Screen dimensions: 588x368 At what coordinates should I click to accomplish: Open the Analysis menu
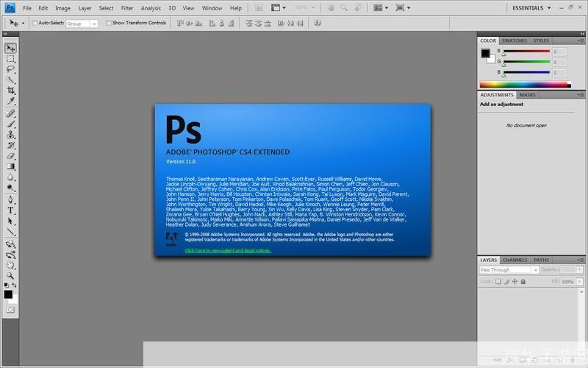(151, 8)
